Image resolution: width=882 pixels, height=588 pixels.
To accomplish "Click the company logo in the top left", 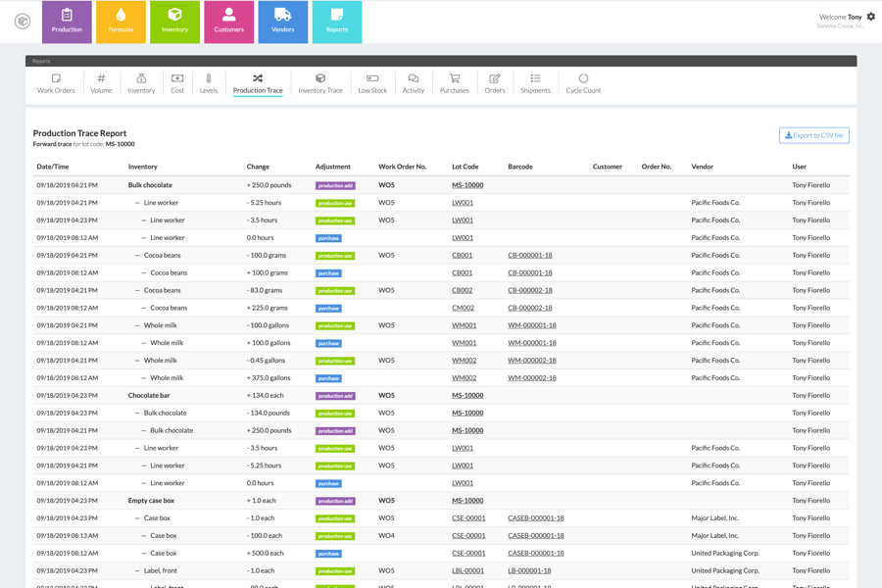I will point(22,22).
